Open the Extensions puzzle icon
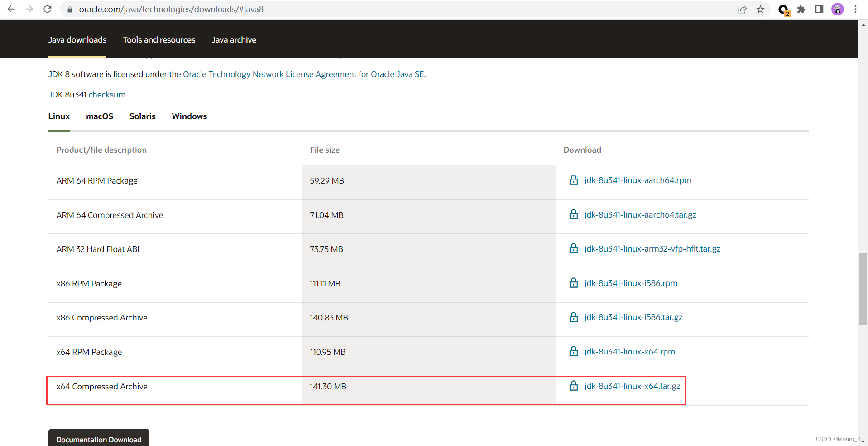 pyautogui.click(x=801, y=9)
